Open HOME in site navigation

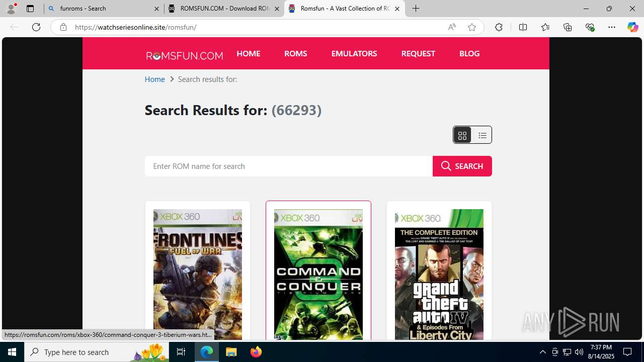pos(248,53)
